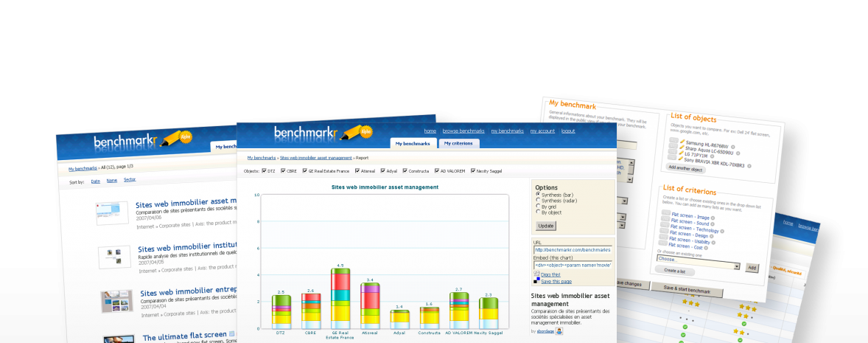Uncheck the Atisreal object checkbox

pos(357,170)
